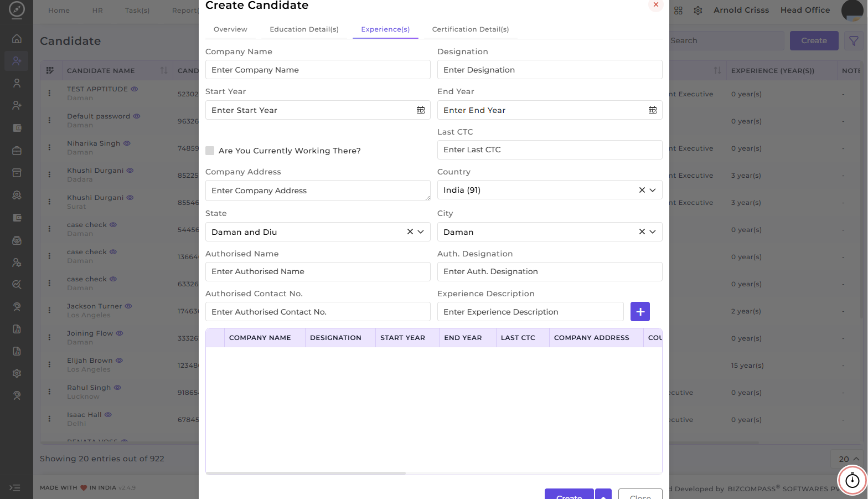This screenshot has height=499, width=868.
Task: Clear the Country India selection
Action: (x=642, y=190)
